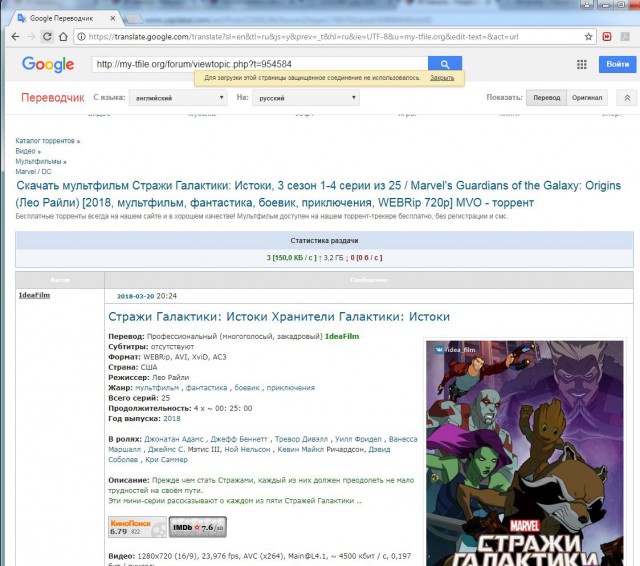Open actor Тревор Дивэлл link
This screenshot has height=566, width=640.
pos(301,439)
